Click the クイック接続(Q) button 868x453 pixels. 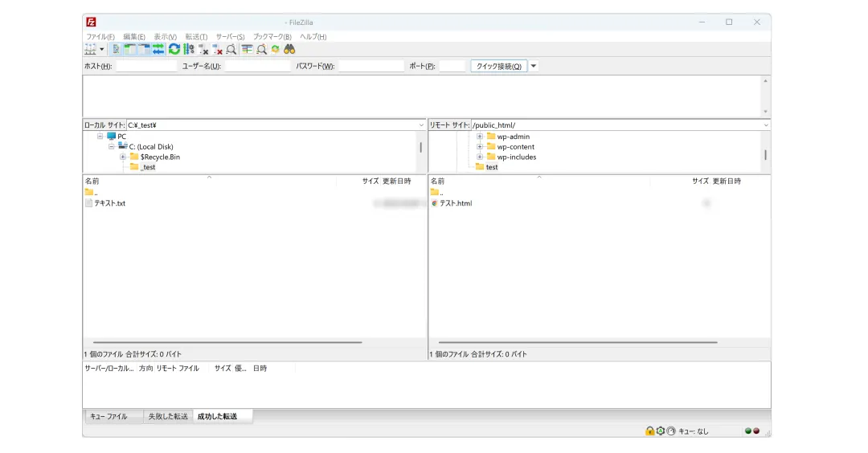pos(499,66)
